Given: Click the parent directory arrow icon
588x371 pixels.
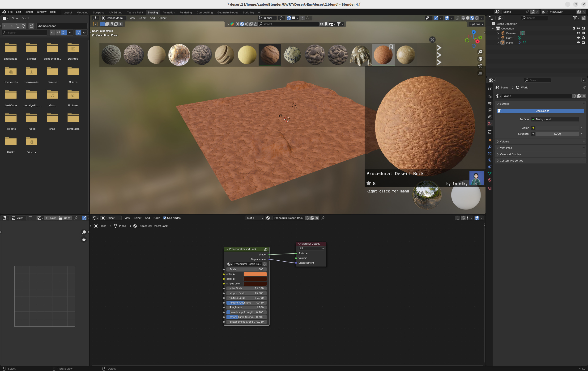Looking at the screenshot, I should [x=17, y=26].
